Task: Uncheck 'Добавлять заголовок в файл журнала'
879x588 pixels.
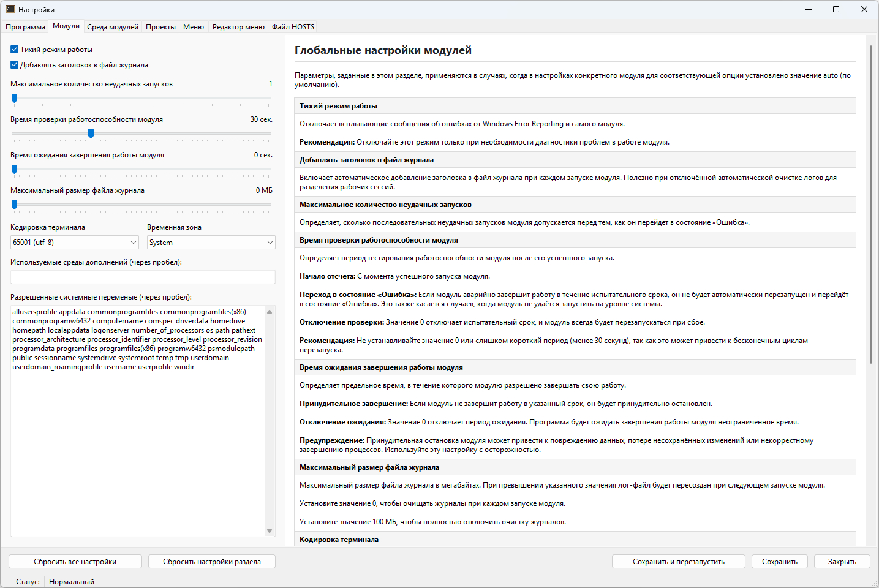Action: coord(15,65)
